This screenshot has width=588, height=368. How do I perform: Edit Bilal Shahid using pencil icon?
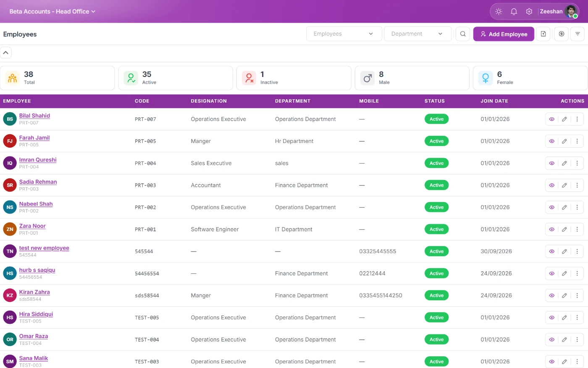click(564, 119)
